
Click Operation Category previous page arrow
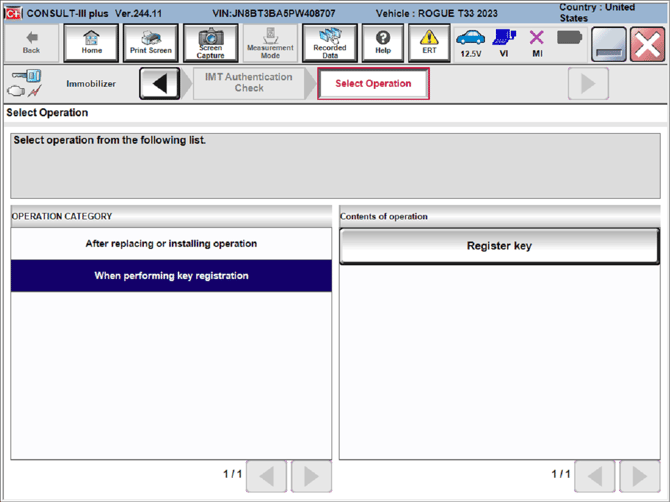pyautogui.click(x=267, y=476)
